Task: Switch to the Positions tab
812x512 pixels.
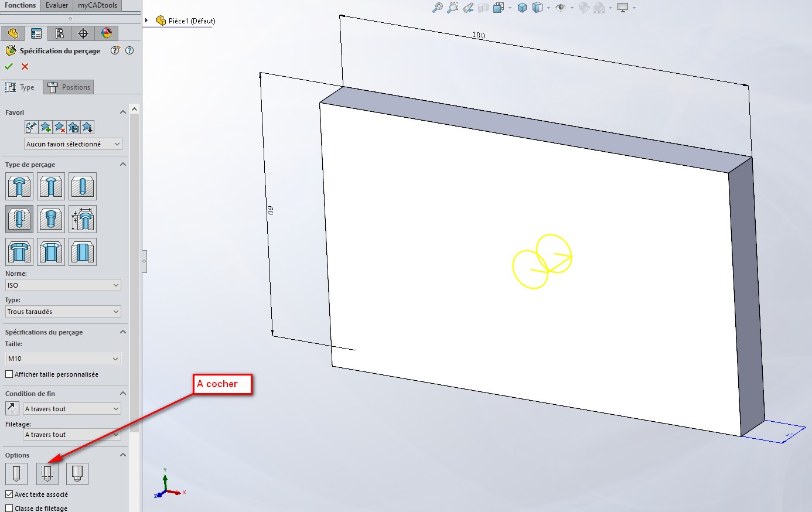Action: 70,87
